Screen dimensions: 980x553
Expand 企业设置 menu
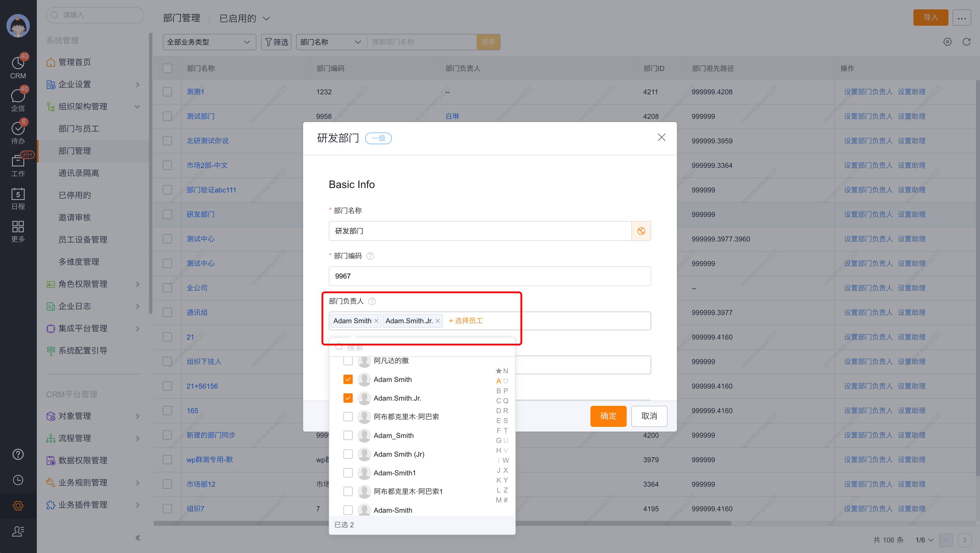93,84
